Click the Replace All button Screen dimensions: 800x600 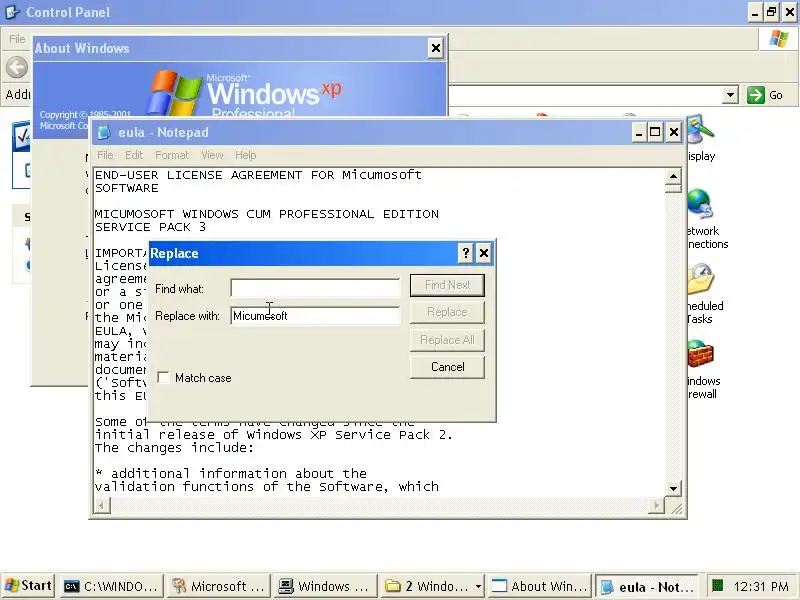pyautogui.click(x=447, y=339)
